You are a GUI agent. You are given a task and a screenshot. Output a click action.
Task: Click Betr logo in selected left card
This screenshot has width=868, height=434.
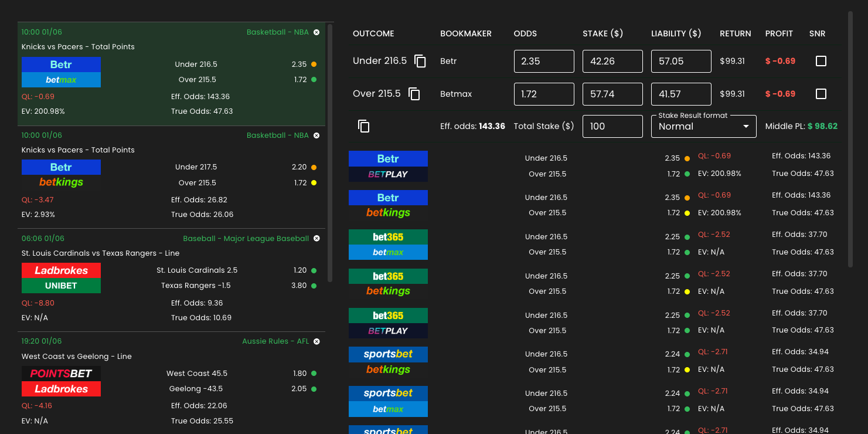click(61, 65)
